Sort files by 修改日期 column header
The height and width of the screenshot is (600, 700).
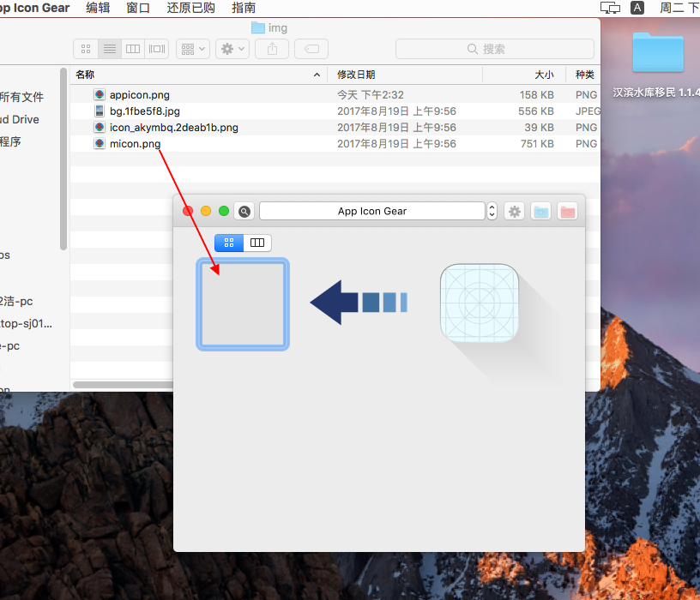click(x=356, y=75)
